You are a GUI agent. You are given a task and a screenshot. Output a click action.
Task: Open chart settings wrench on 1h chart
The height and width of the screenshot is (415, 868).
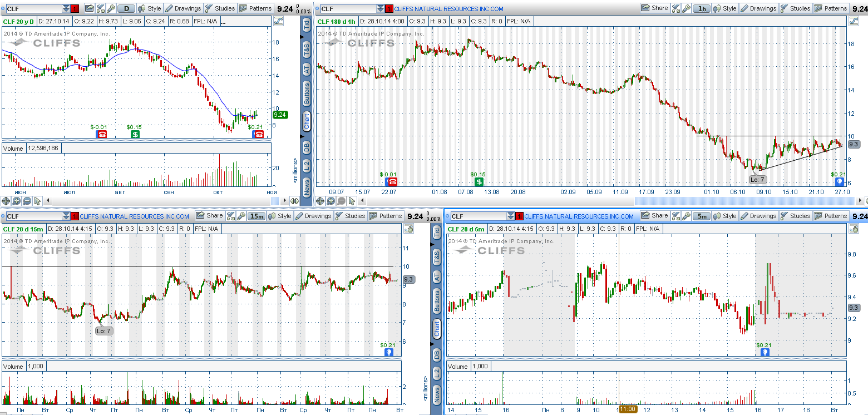[687, 8]
